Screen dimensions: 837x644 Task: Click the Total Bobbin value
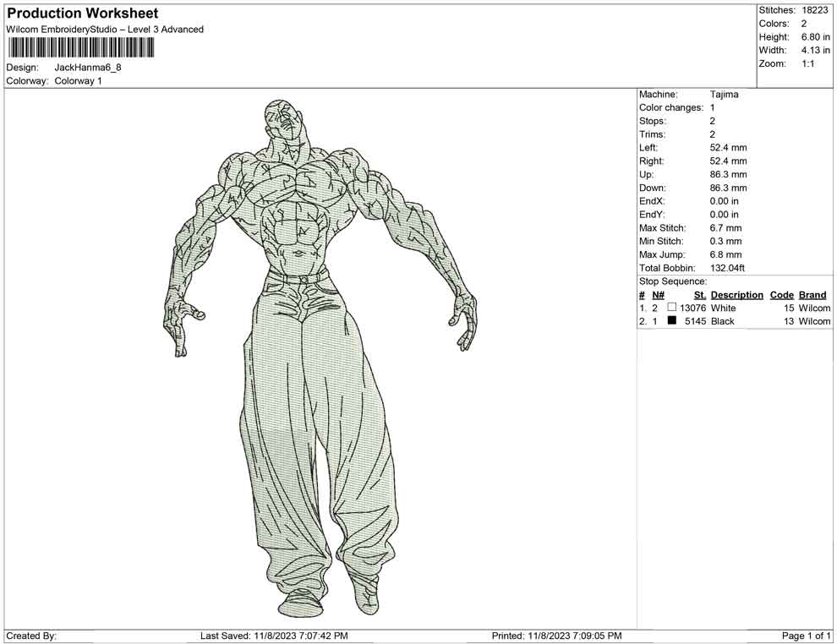727,268
